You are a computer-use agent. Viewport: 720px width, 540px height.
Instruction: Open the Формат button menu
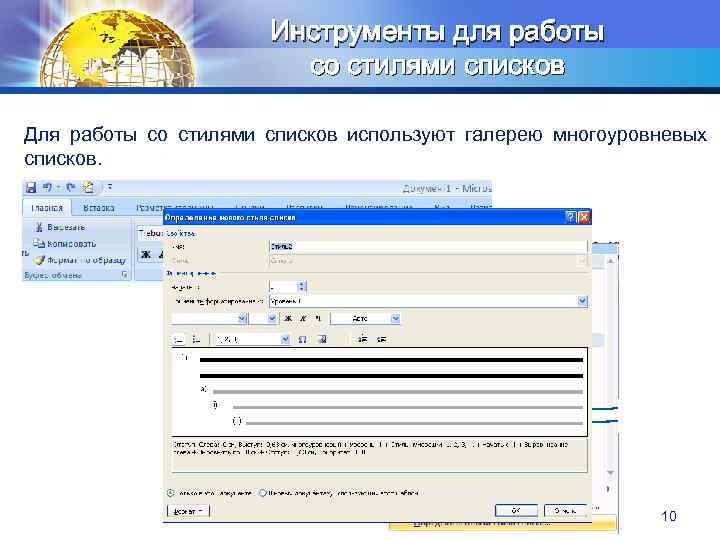pyautogui.click(x=188, y=511)
